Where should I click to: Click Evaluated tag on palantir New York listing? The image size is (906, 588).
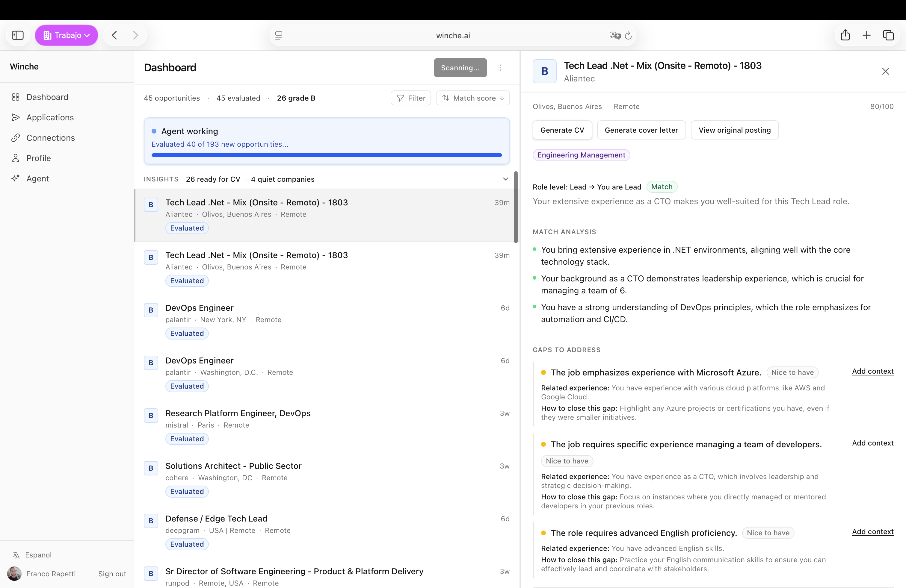tap(187, 334)
